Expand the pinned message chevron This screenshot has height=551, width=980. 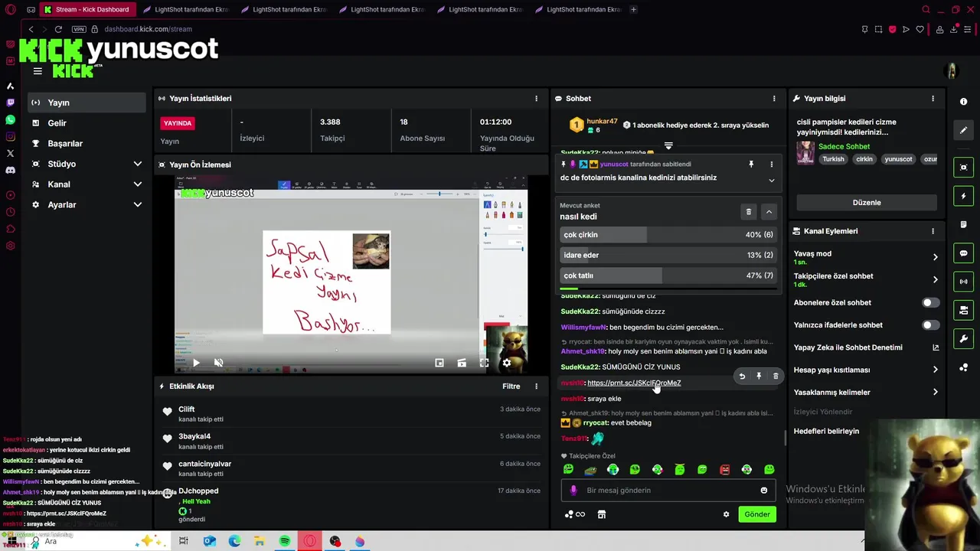[771, 181]
